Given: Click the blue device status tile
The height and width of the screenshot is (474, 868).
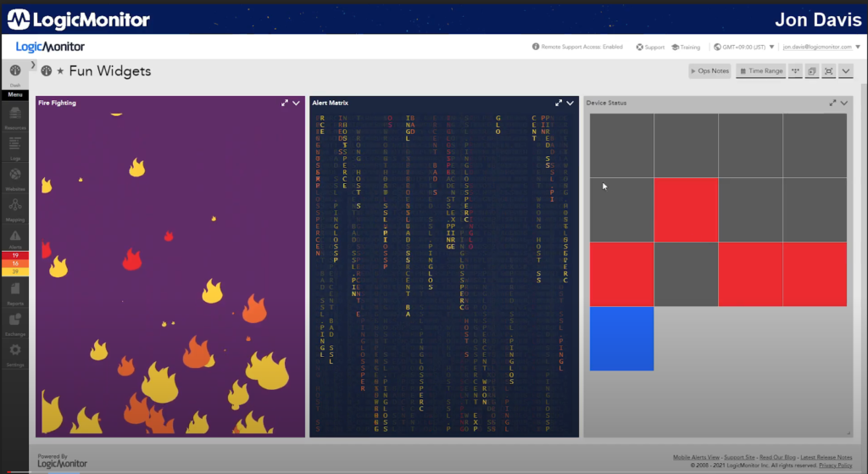Looking at the screenshot, I should (621, 338).
